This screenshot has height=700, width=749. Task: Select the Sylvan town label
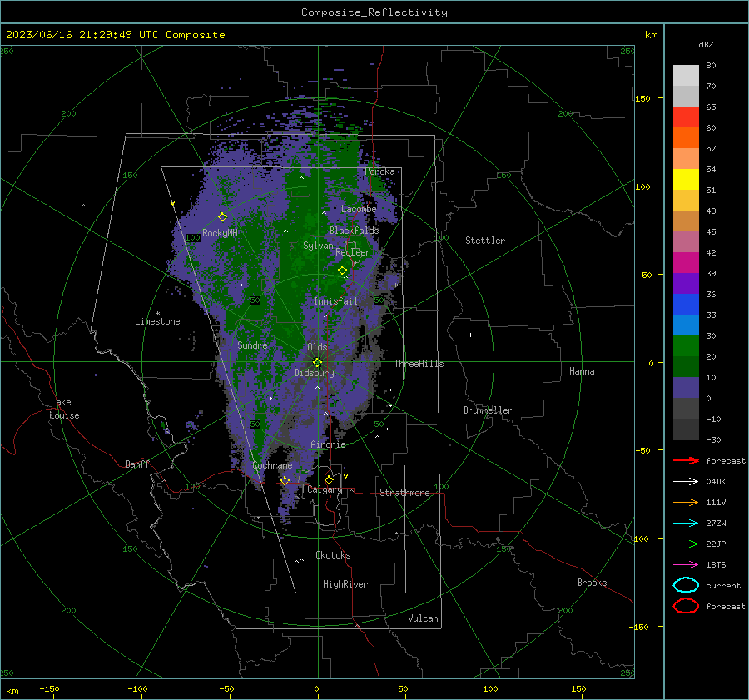(x=318, y=246)
